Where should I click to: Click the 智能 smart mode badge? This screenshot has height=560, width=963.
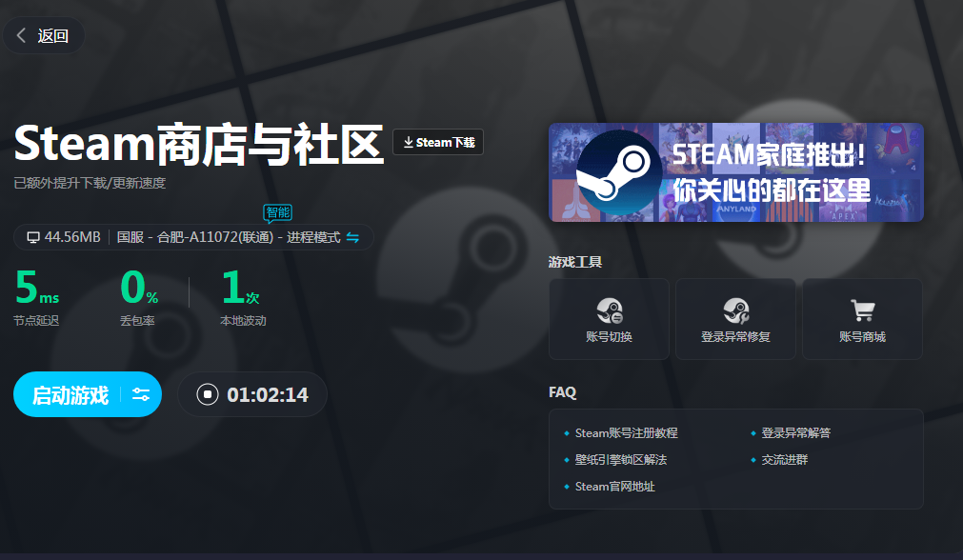click(x=277, y=212)
